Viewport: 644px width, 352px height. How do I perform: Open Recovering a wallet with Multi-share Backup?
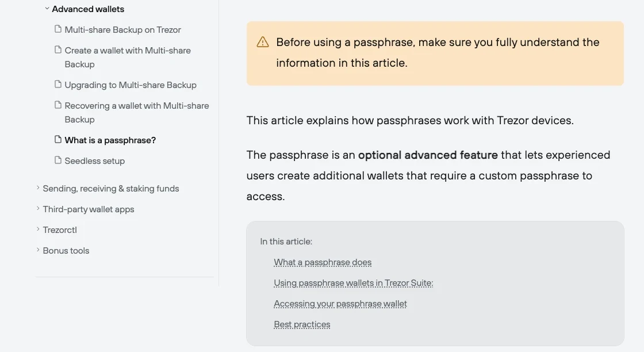point(137,113)
